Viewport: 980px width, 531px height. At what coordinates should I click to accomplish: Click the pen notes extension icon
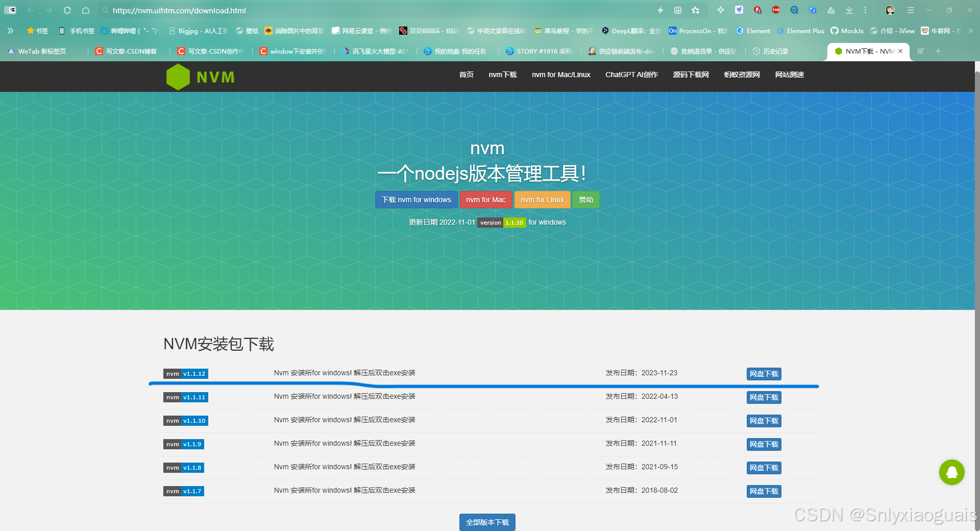point(831,10)
